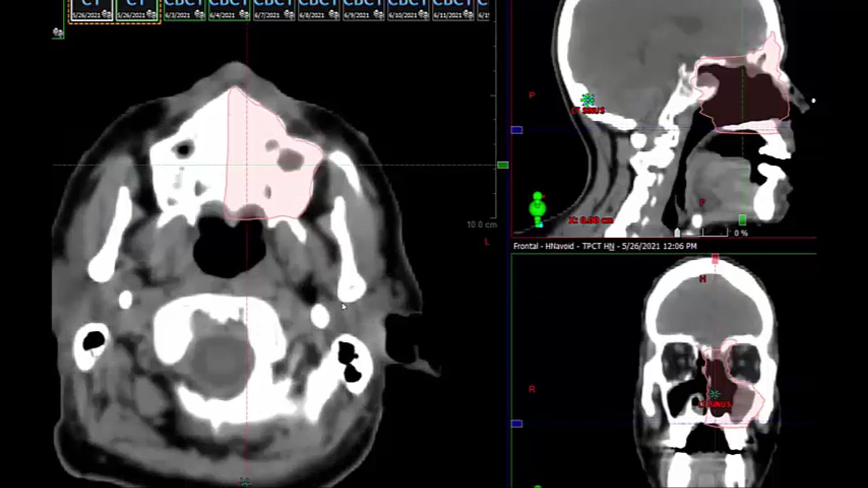
Task: Click the pink slice position marker above the coronal view
Action: pyautogui.click(x=715, y=258)
